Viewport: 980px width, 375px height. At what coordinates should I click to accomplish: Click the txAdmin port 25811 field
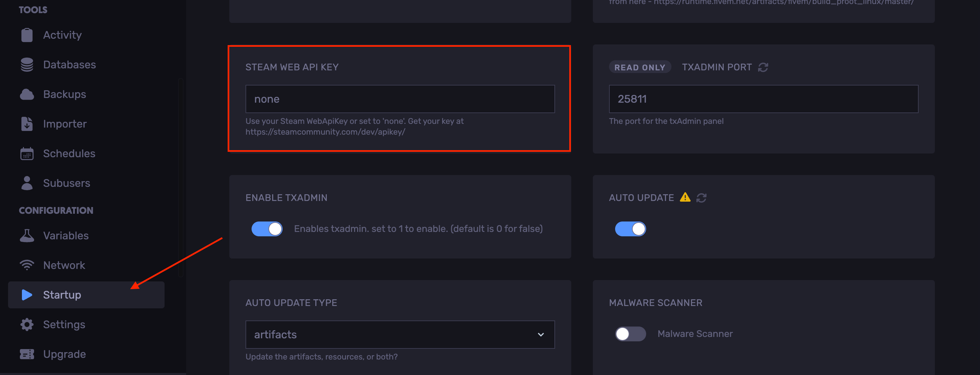click(763, 99)
